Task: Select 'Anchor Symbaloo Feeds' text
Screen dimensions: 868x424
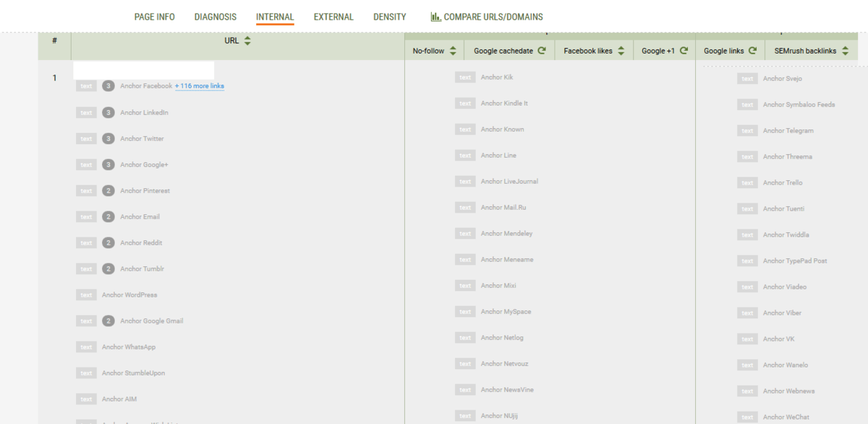Action: tap(799, 105)
